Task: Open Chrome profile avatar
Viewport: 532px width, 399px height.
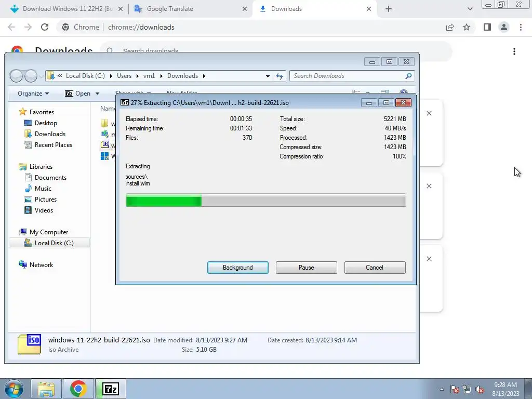Action: pos(504,27)
